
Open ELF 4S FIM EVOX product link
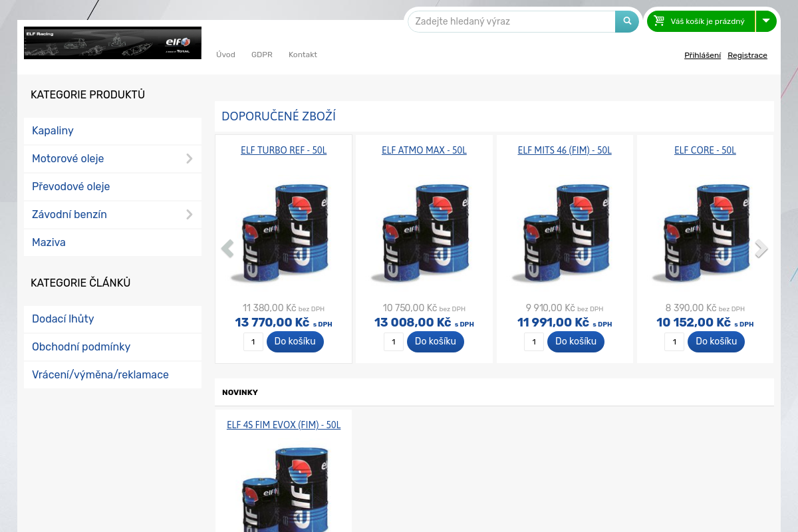point(283,425)
